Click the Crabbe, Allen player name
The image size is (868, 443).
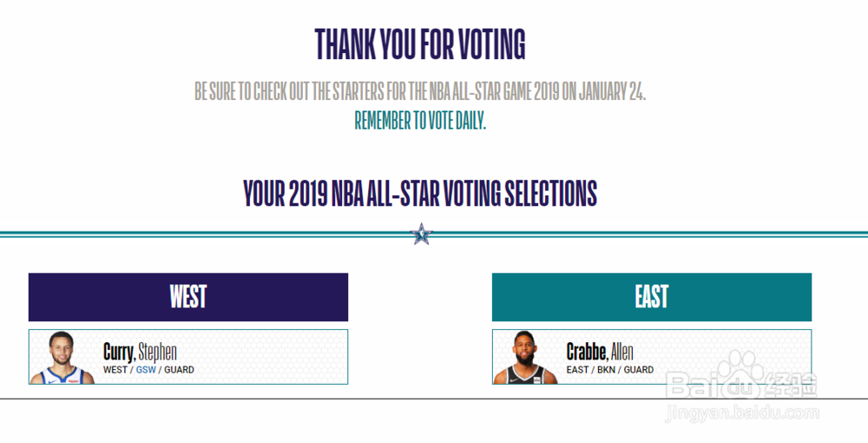pos(600,352)
